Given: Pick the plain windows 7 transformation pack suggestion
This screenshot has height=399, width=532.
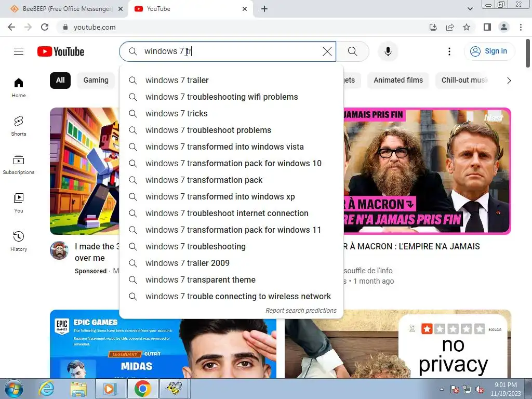Looking at the screenshot, I should tap(231, 180).
